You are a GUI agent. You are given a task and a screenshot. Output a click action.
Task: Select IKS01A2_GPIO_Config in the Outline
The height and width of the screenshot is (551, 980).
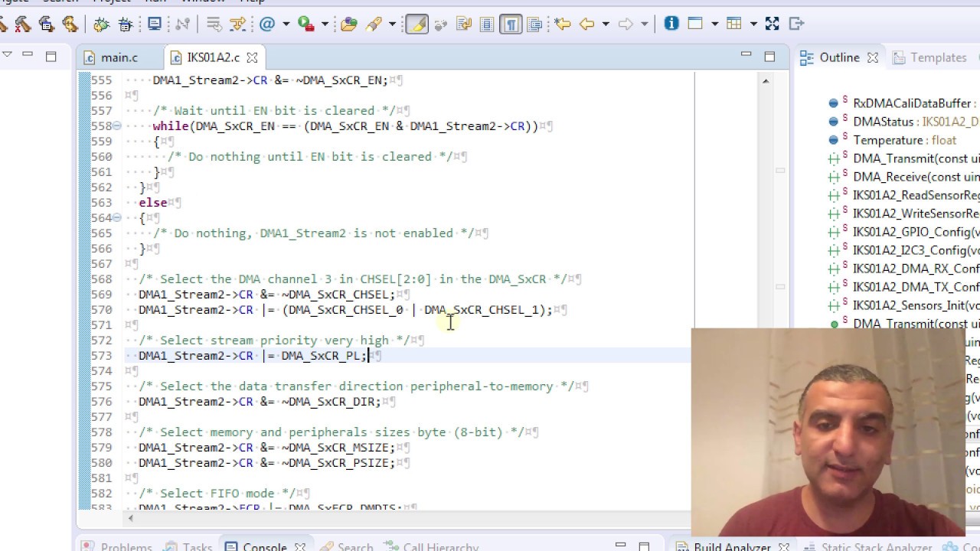(x=904, y=232)
